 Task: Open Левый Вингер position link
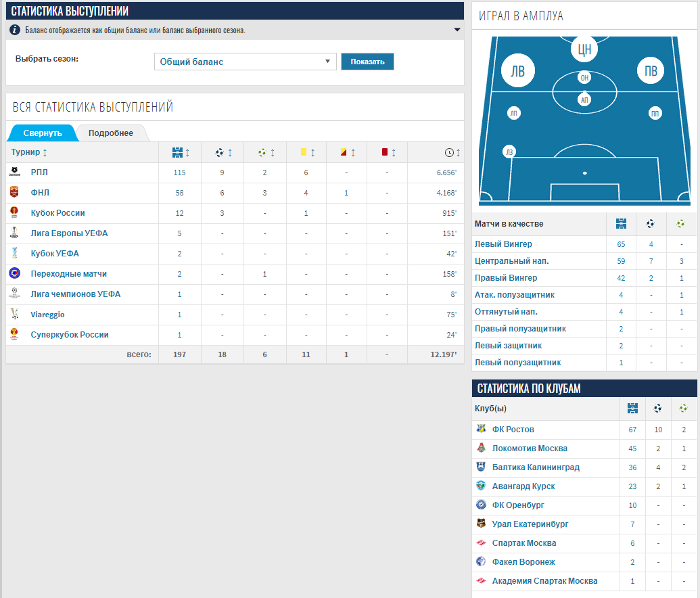[x=503, y=244]
